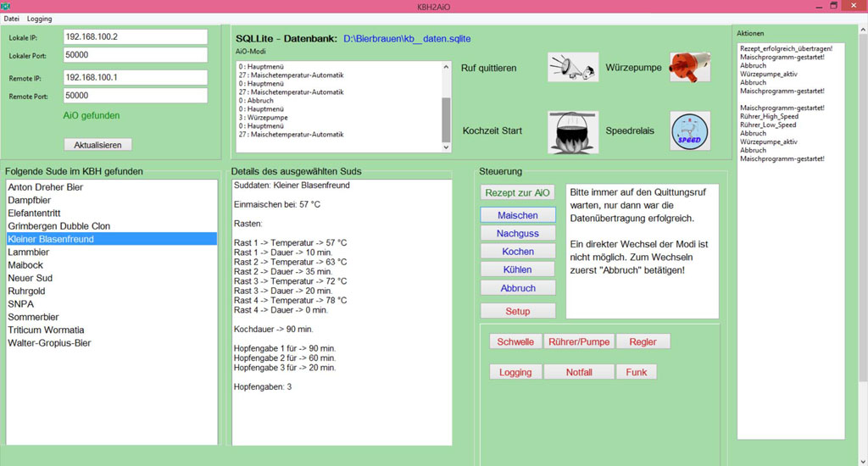Click the Rezept zur AiO button

click(518, 192)
